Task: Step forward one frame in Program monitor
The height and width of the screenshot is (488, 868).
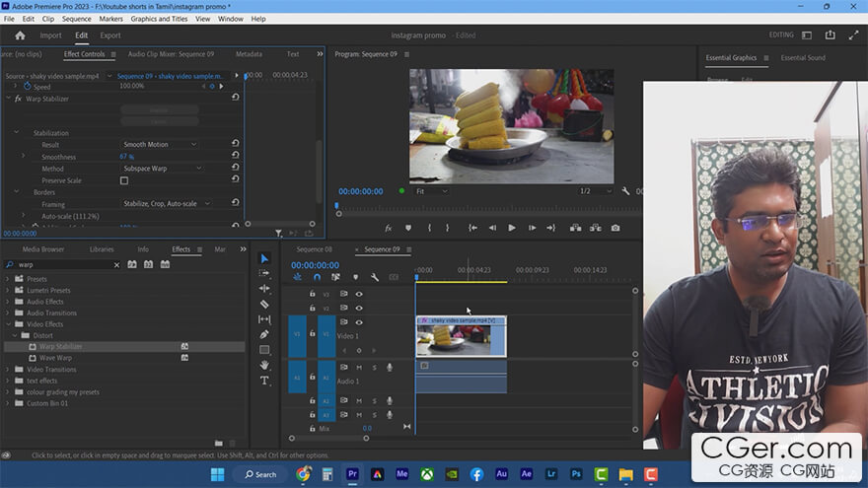Action: (x=532, y=228)
